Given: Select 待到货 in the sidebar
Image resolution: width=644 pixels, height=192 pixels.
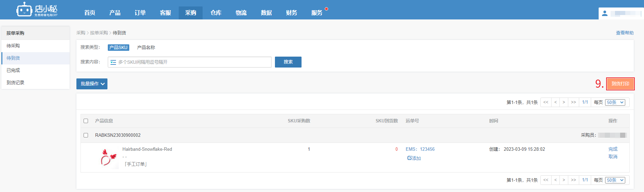Looking at the screenshot, I should click(x=35, y=58).
